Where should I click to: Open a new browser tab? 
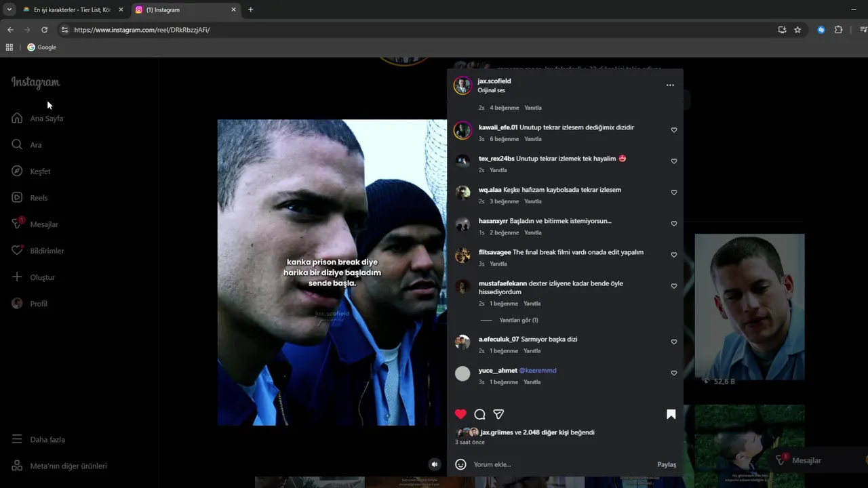pos(250,9)
